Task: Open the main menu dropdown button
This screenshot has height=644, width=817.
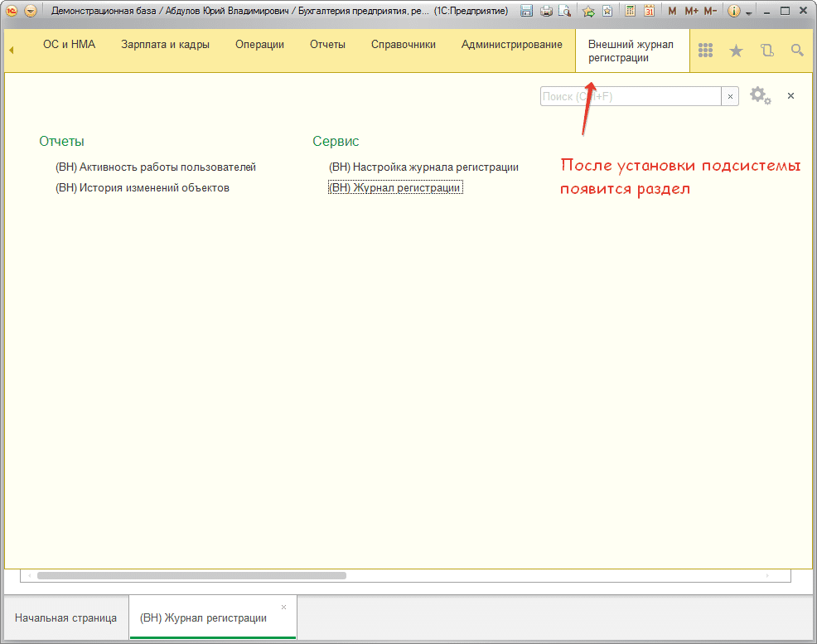Action: tap(31, 12)
